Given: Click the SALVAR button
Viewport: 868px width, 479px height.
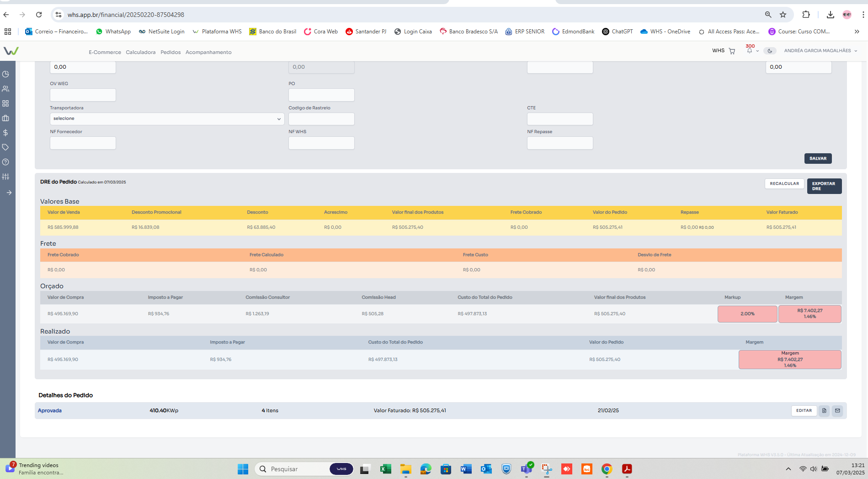Looking at the screenshot, I should 818,159.
